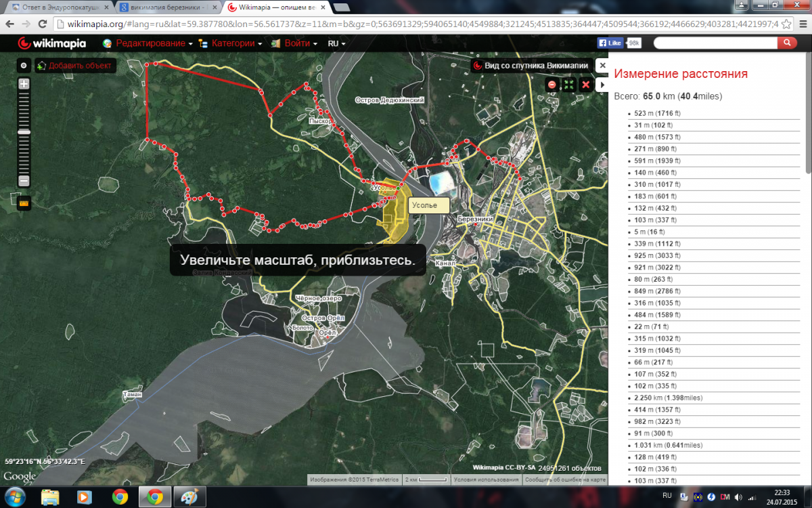Image resolution: width=812 pixels, height=508 pixels.
Task: Collapse the distance panel with arrow
Action: (x=602, y=85)
